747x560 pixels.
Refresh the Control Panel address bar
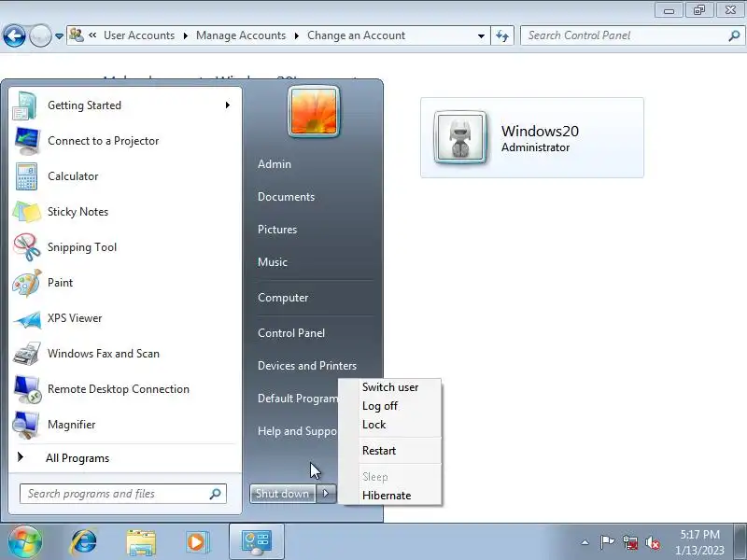[502, 35]
